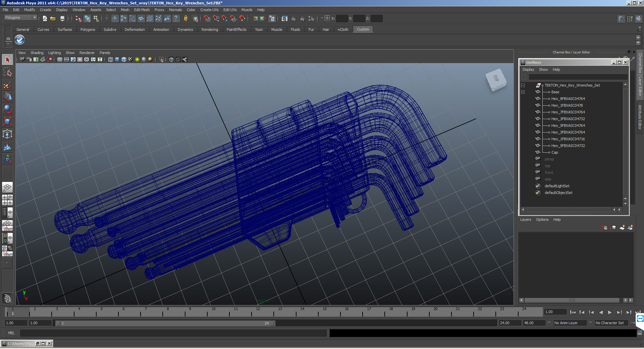Open the Polygons menu set dropdown
The height and width of the screenshot is (349, 644).
tap(20, 17)
